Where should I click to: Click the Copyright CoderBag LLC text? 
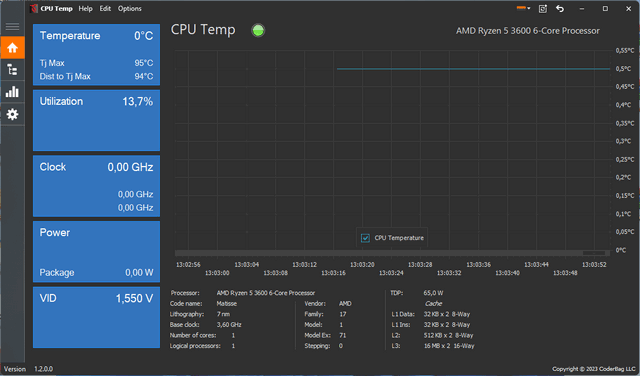[594, 369]
